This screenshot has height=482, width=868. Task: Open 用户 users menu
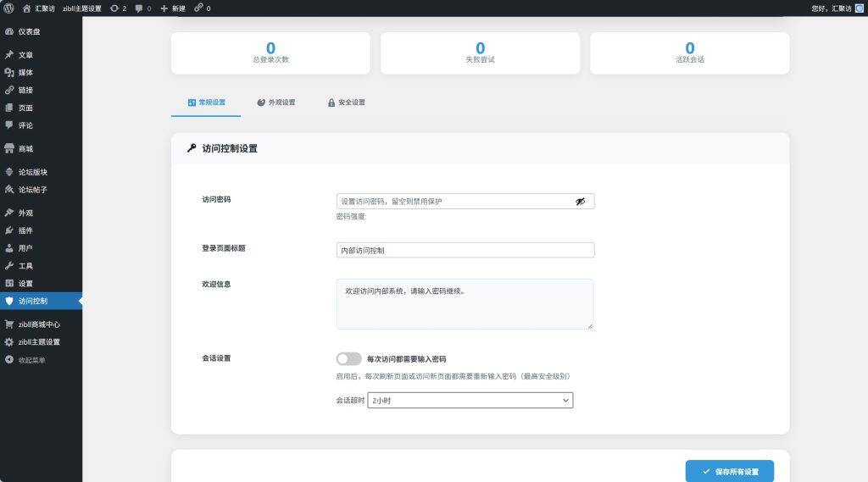click(41, 248)
